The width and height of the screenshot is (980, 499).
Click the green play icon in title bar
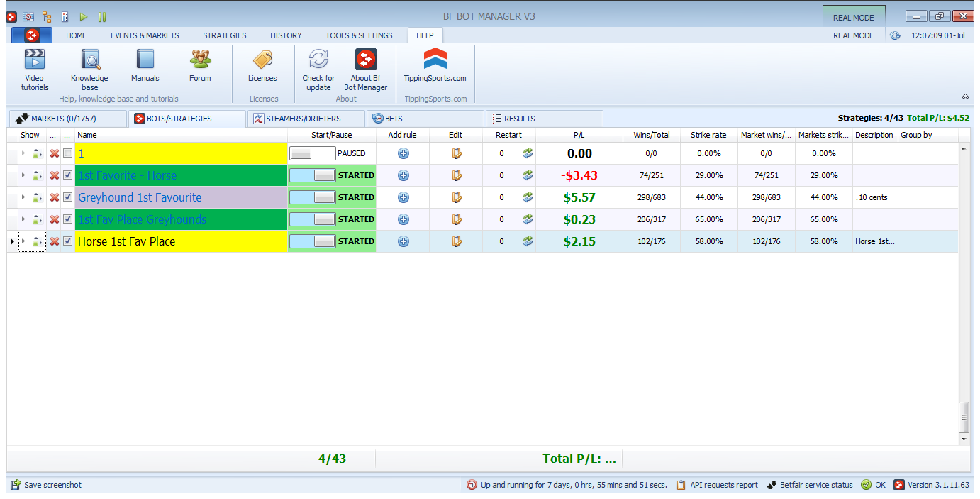pos(84,16)
